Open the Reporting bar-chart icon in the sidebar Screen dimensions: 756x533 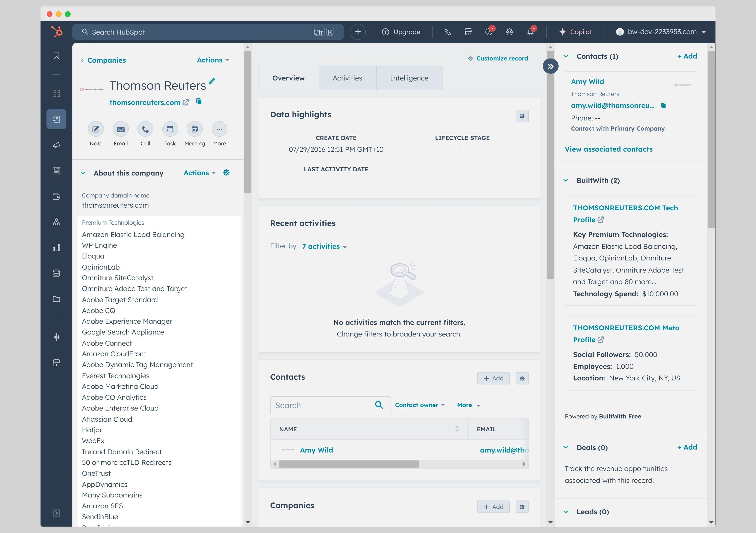click(56, 247)
